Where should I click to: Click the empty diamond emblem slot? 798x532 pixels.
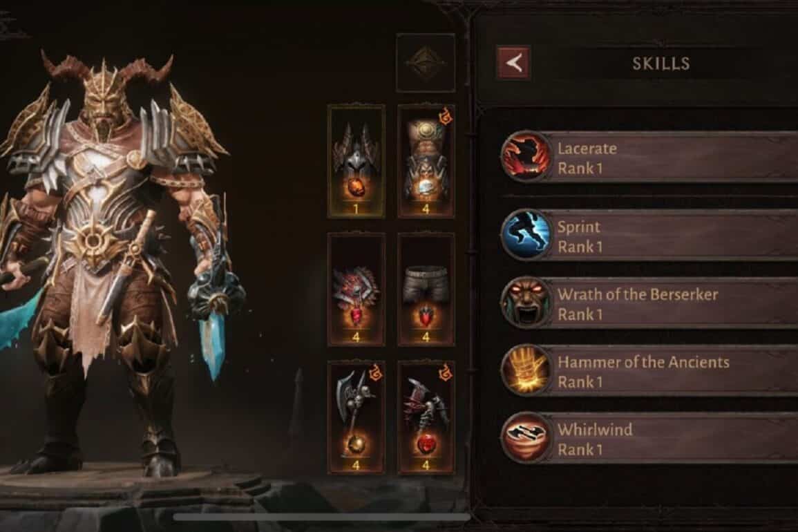coord(426,63)
